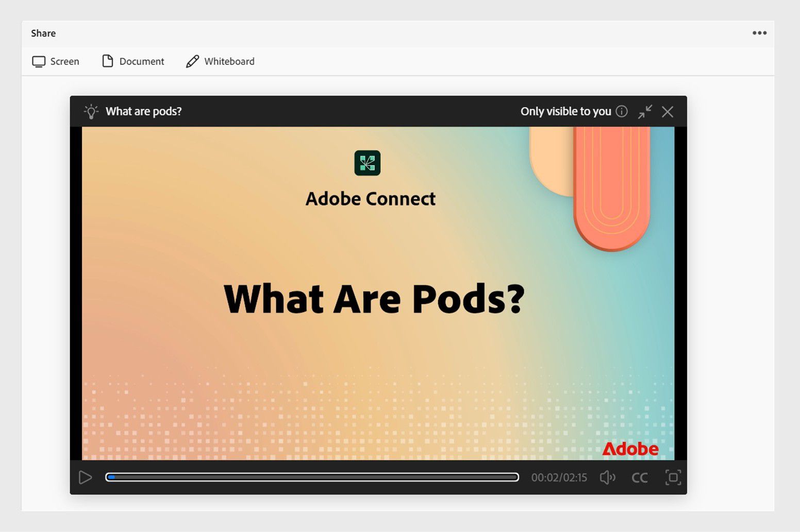Click the 00:02/02:15 time display
Viewport: 800px width, 532px height.
559,477
